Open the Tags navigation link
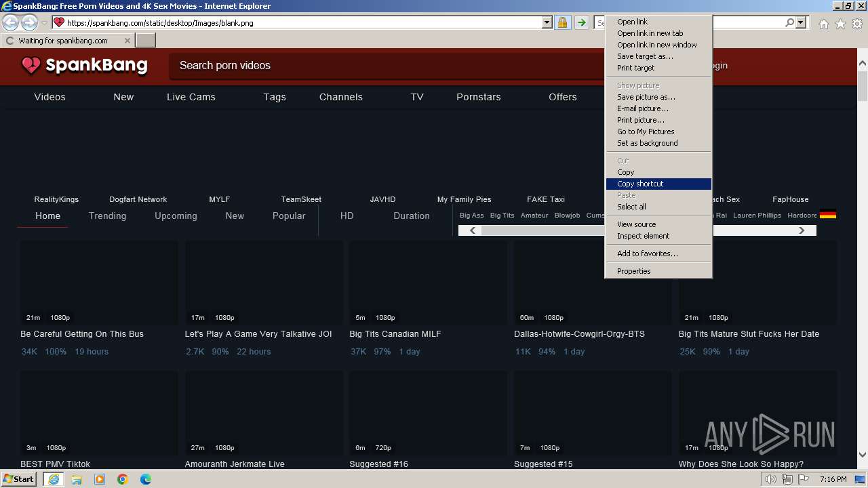The width and height of the screenshot is (868, 488). click(275, 97)
